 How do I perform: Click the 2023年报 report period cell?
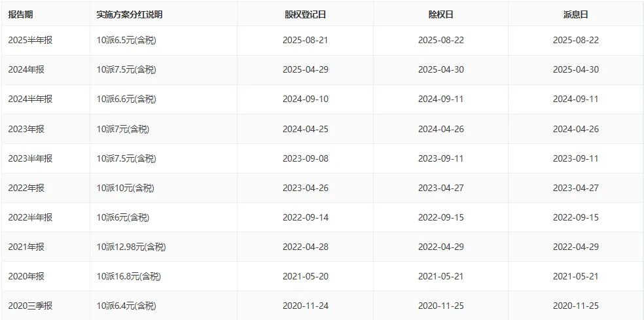26,129
